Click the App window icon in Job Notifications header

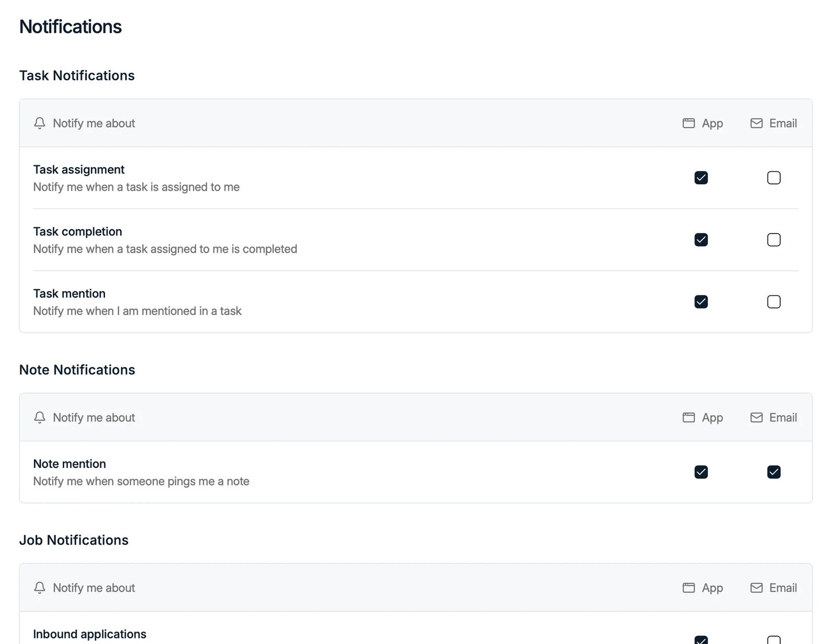(x=689, y=588)
